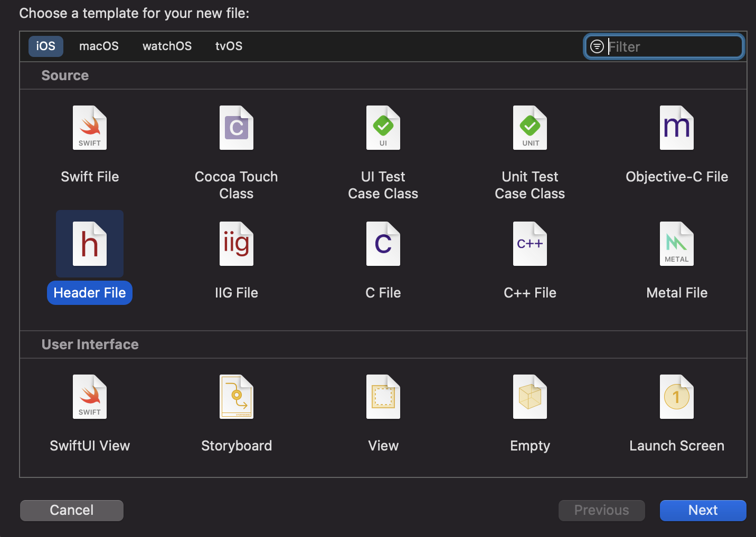Image resolution: width=756 pixels, height=537 pixels.
Task: Select the Swift File template icon
Action: [x=90, y=128]
